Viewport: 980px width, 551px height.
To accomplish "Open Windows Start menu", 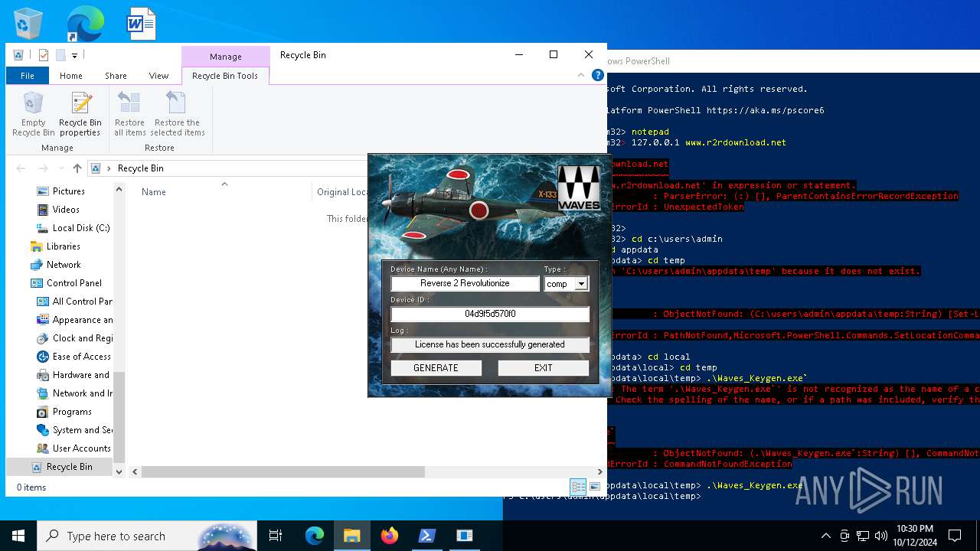I will click(18, 536).
